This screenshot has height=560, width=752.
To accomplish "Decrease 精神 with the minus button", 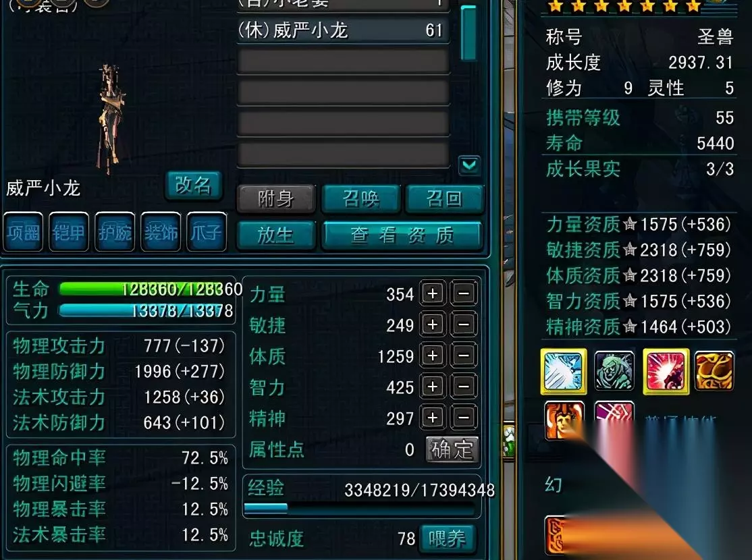I will (463, 418).
